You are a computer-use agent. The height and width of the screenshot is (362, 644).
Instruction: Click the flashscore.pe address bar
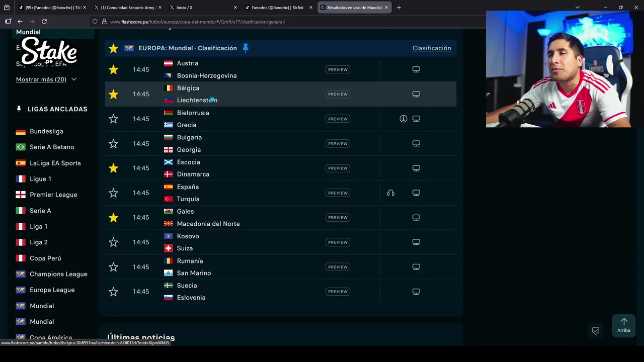[x=287, y=22]
